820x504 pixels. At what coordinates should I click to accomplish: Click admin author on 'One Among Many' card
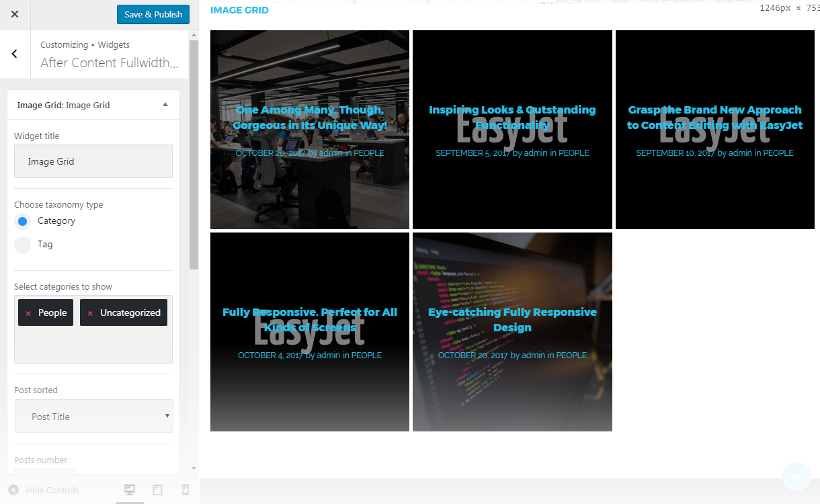(x=331, y=153)
